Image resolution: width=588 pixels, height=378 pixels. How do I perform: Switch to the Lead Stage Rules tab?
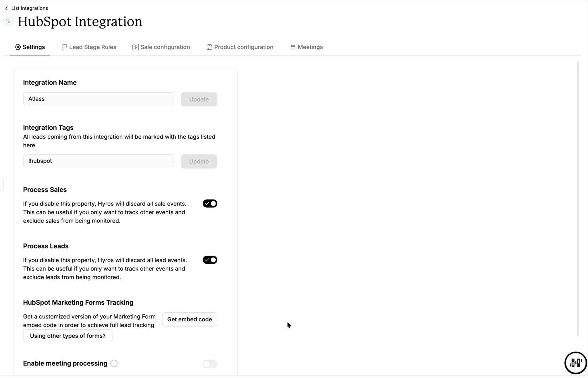tap(89, 47)
